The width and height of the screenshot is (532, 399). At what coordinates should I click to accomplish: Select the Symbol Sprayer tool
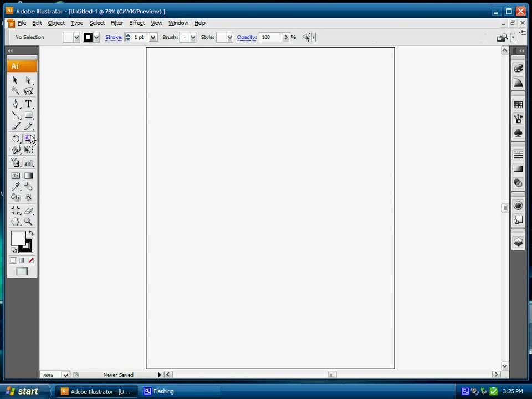pyautogui.click(x=16, y=163)
